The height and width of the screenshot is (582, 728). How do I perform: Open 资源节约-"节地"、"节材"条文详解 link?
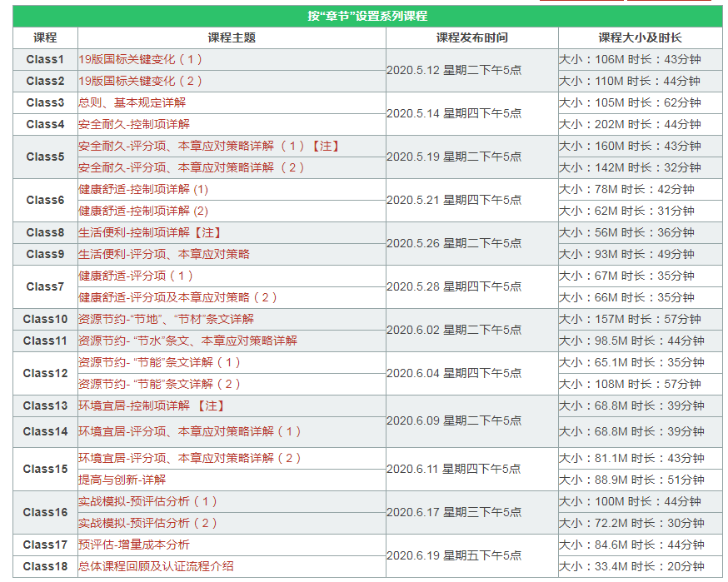pos(167,320)
